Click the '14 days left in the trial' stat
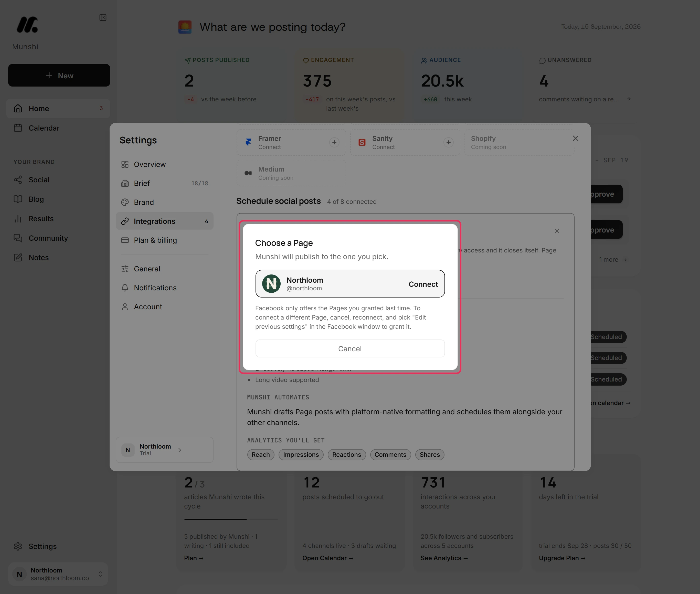 [x=569, y=488]
